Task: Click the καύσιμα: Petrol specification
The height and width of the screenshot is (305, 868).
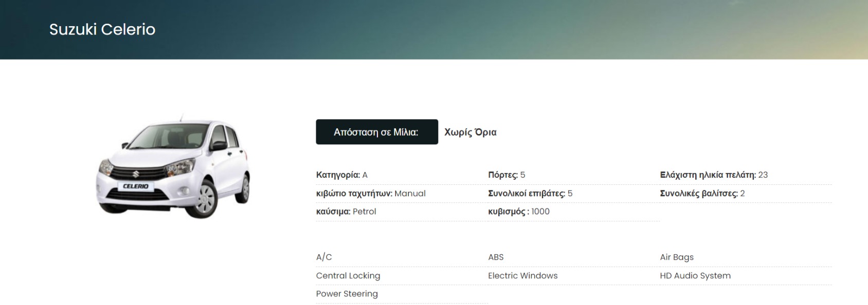Action: pos(346,212)
